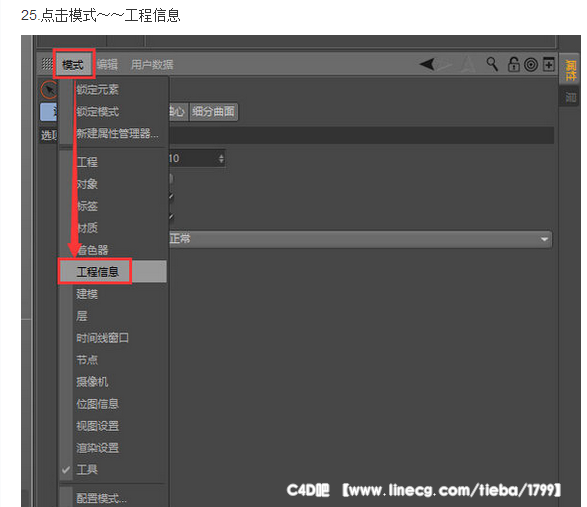The width and height of the screenshot is (587, 507).
Task: Open the 模式 menu
Action: (73, 64)
